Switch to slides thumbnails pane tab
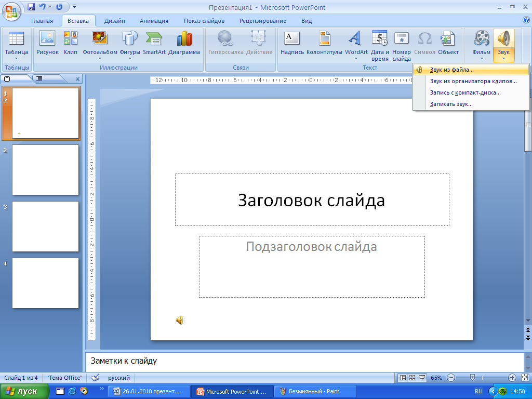Image resolution: width=532 pixels, height=399 pixels. (7, 79)
